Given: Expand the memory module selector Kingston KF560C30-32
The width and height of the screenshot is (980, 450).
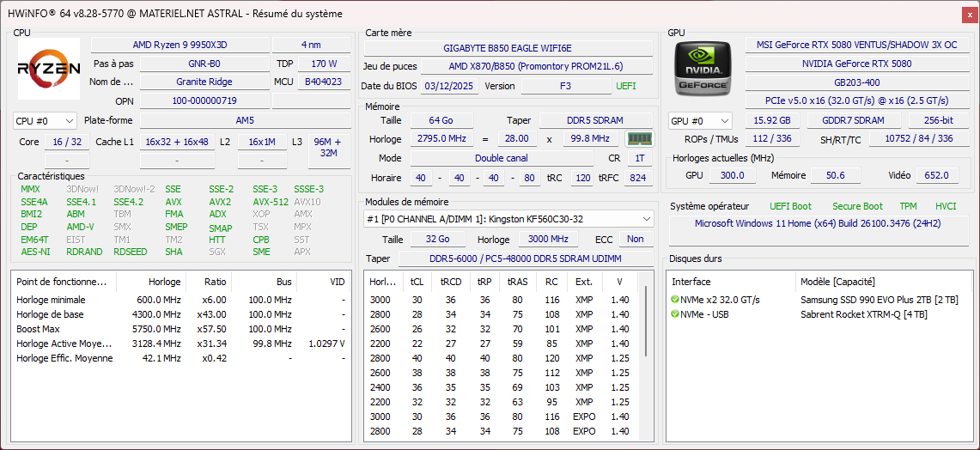Looking at the screenshot, I should (x=508, y=219).
